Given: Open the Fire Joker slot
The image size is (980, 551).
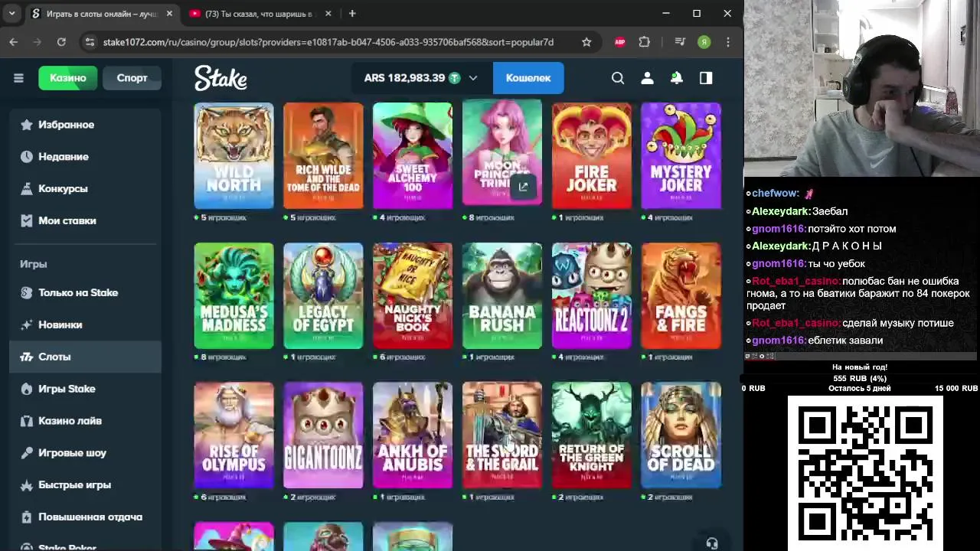Looking at the screenshot, I should click(592, 155).
